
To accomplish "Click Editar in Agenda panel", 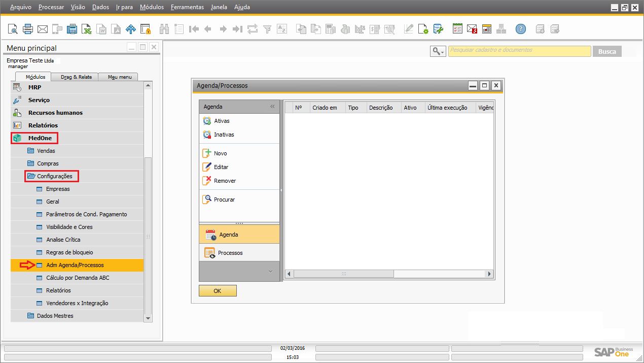I will tap(221, 167).
